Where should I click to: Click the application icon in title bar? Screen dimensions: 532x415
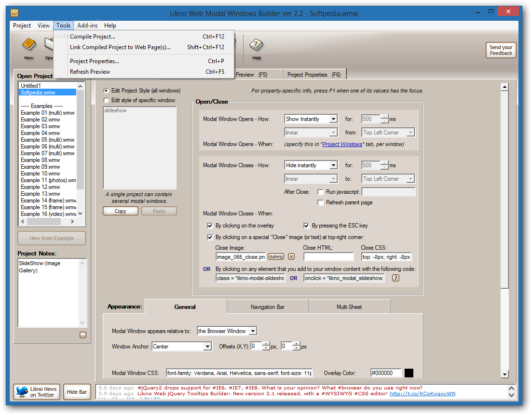click(x=14, y=13)
